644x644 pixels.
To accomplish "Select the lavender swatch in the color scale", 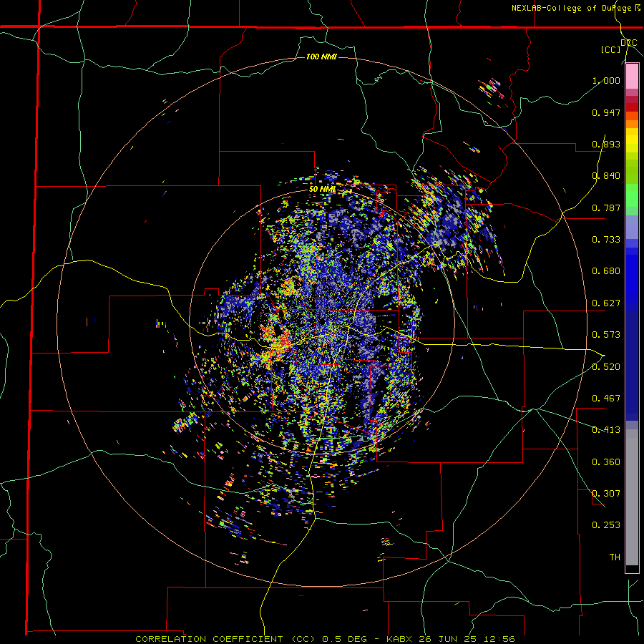I will point(632,227).
